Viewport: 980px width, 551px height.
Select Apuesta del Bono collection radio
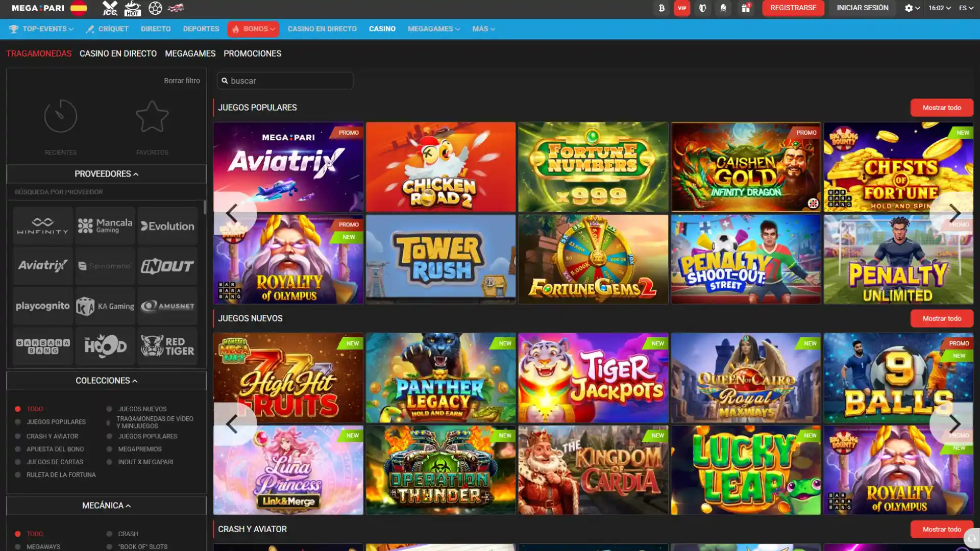click(x=18, y=449)
